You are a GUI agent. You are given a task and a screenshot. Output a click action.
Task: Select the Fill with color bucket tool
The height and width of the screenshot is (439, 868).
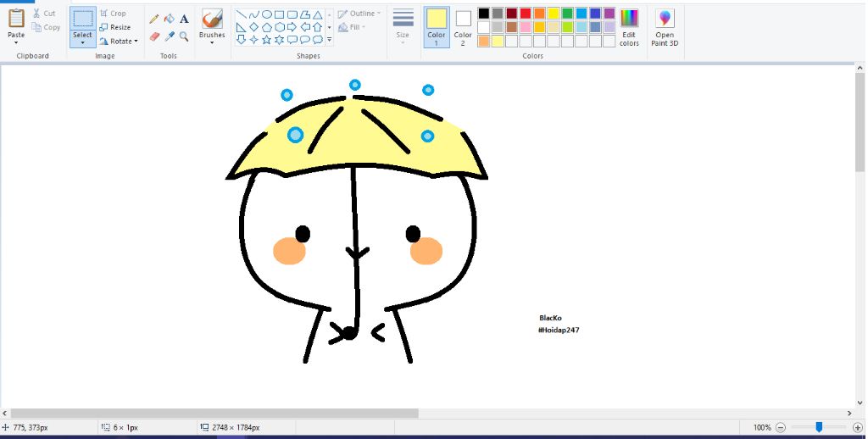pyautogui.click(x=170, y=19)
